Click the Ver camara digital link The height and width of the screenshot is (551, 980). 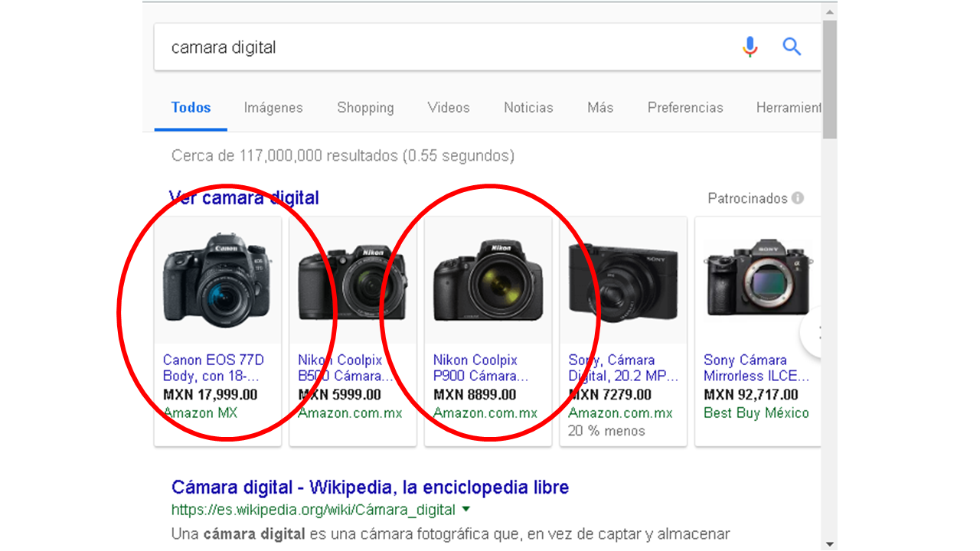pyautogui.click(x=243, y=198)
